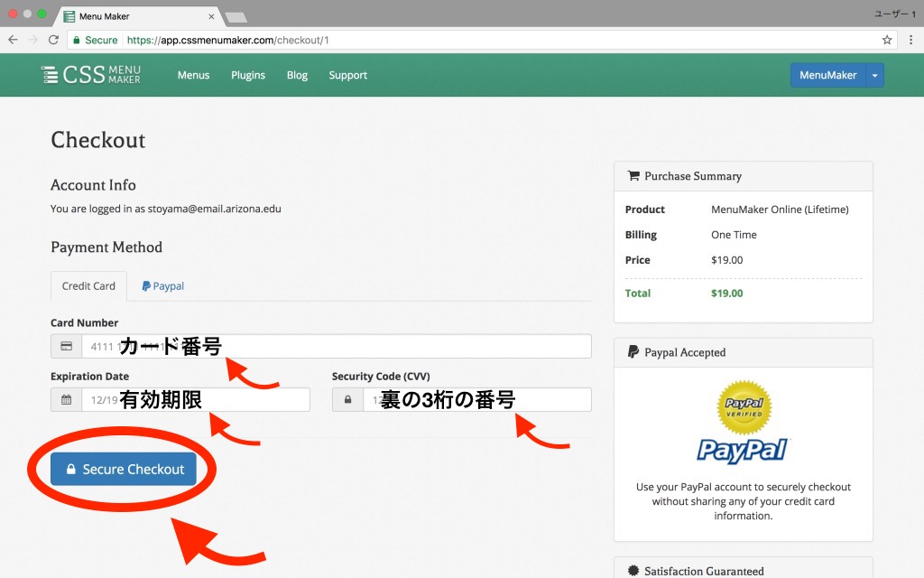Click the browser back arrow
The image size is (924, 578).
click(x=13, y=40)
